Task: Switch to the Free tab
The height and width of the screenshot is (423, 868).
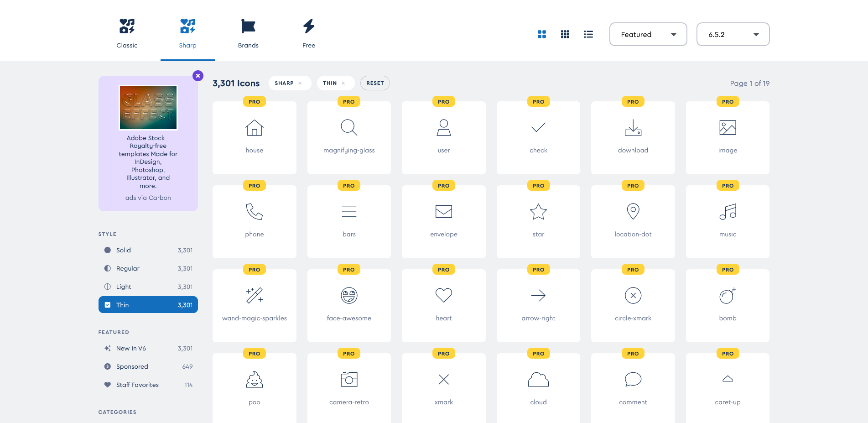Action: pos(309,33)
